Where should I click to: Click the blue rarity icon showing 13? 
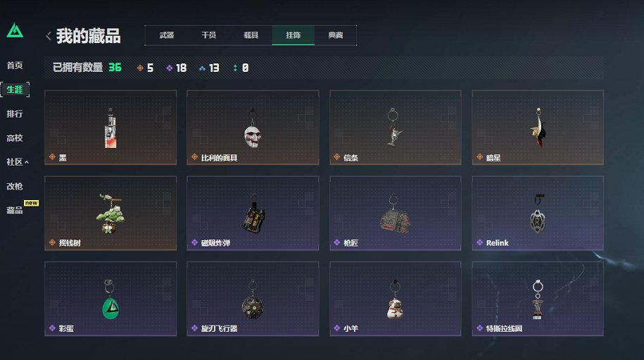click(x=202, y=68)
